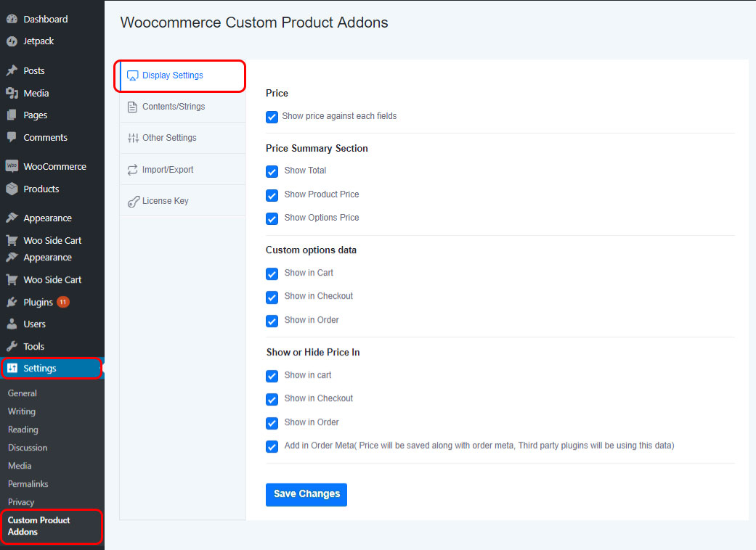Click the Settings sliders icon
Viewport: 756px width, 550px height.
coord(12,369)
